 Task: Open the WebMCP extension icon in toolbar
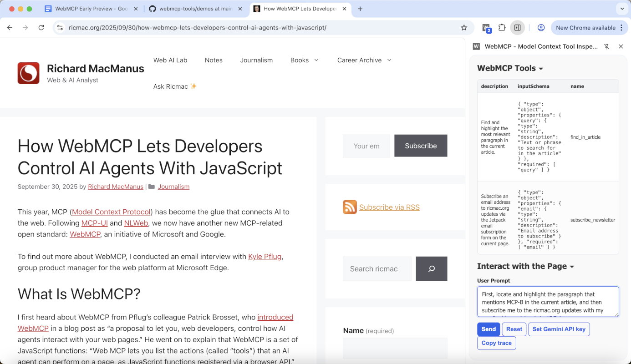(x=486, y=28)
